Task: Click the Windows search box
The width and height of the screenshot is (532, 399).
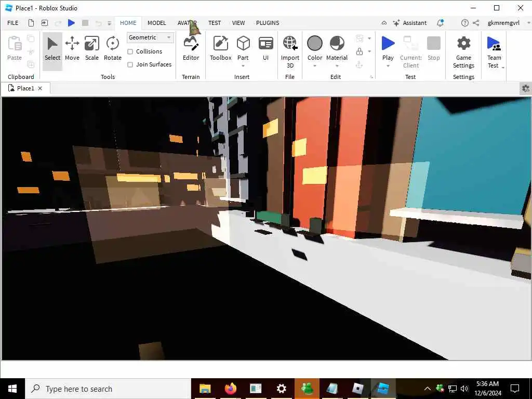Action: click(108, 389)
